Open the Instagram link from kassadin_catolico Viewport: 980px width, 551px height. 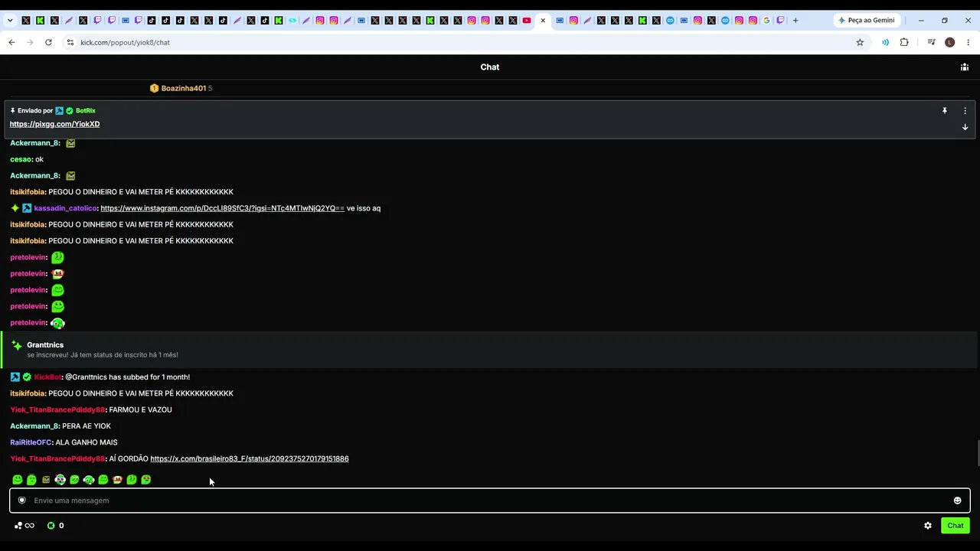[222, 208]
